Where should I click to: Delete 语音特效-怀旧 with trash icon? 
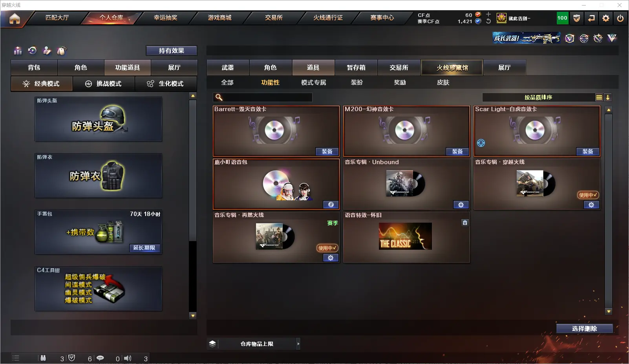[x=465, y=223]
